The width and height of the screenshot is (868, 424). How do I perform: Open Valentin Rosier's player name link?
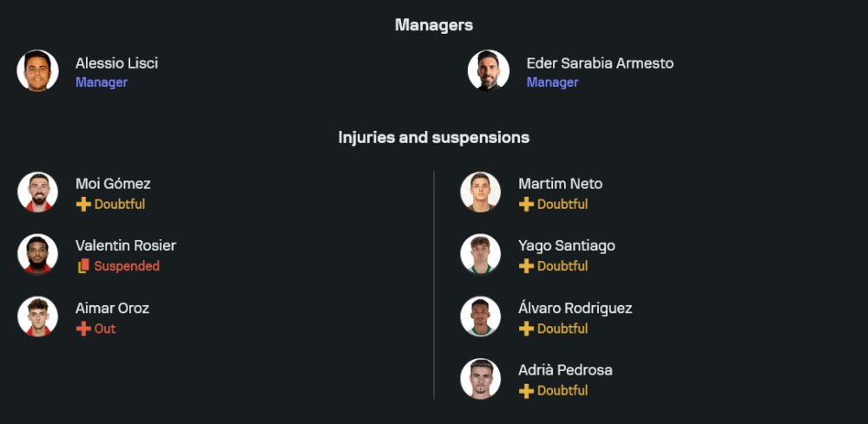coord(125,245)
